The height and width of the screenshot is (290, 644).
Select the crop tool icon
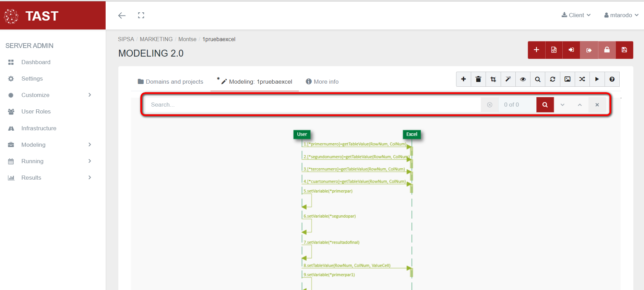point(493,79)
